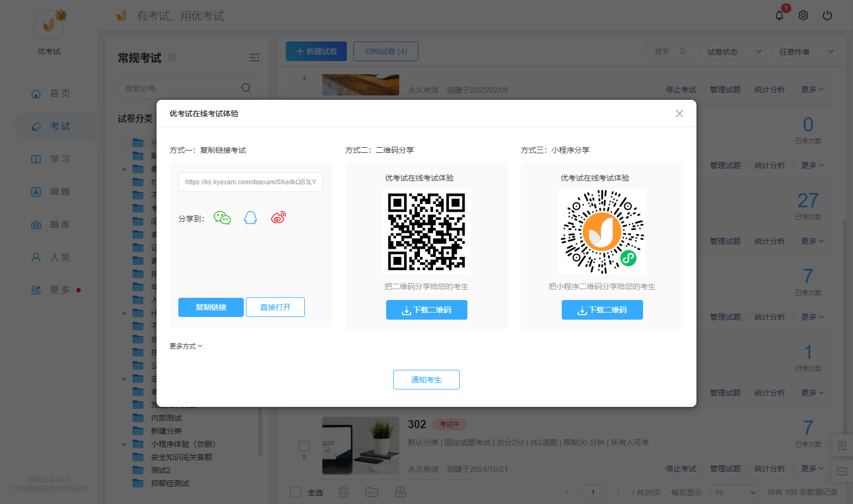Screen dimensions: 853x504
Task: Download the mini-program QR code under 方式三
Action: pos(602,310)
